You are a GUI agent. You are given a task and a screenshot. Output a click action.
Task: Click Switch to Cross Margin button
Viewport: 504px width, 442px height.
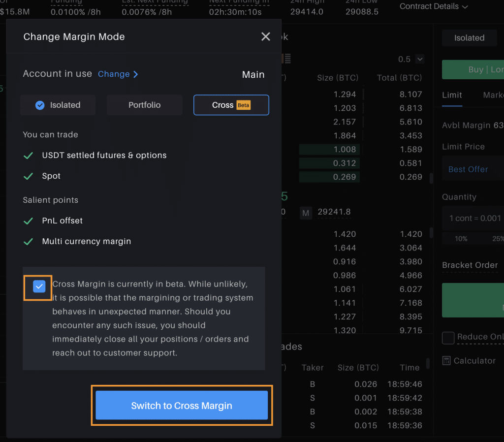(182, 406)
